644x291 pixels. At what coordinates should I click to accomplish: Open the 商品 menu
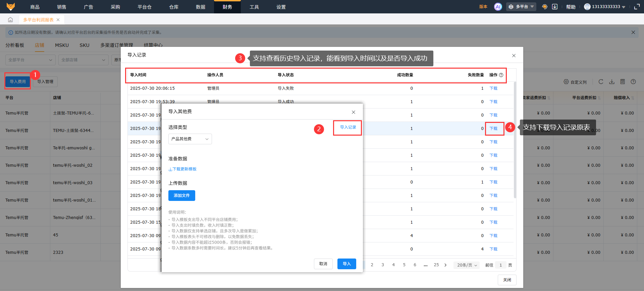click(x=35, y=7)
